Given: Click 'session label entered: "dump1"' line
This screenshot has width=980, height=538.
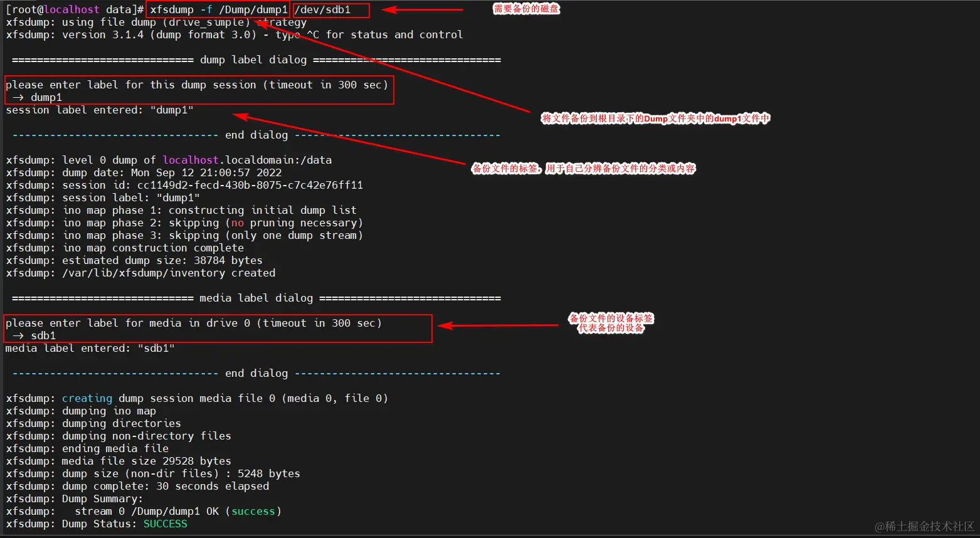Looking at the screenshot, I should click(100, 110).
